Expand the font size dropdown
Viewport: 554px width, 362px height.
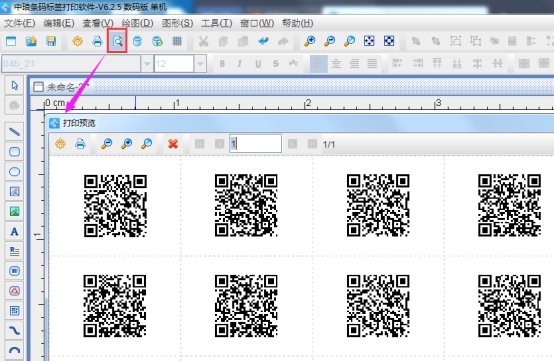(200, 64)
